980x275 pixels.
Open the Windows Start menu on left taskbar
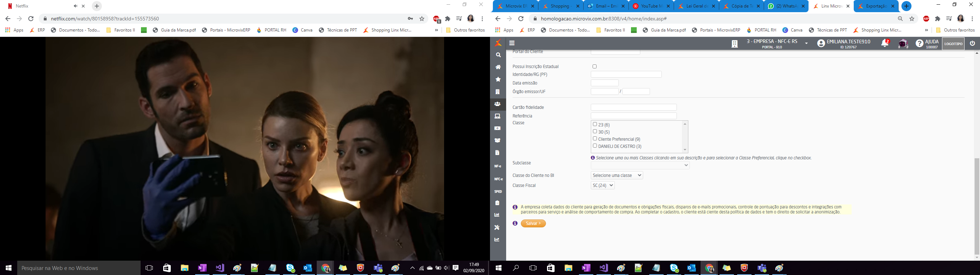coord(8,268)
